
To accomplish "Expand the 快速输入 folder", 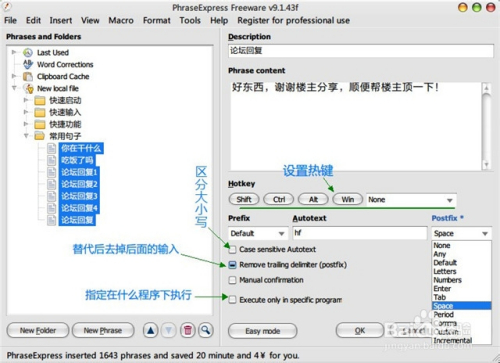I will (26, 112).
